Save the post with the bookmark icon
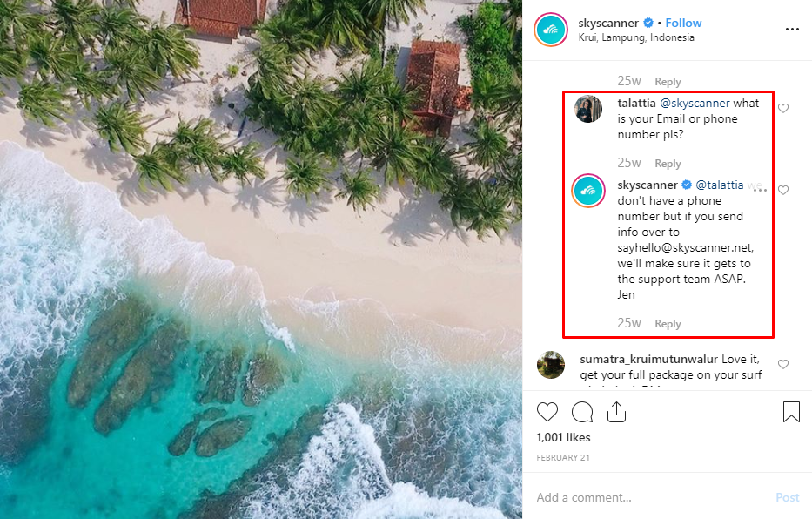 (x=791, y=412)
